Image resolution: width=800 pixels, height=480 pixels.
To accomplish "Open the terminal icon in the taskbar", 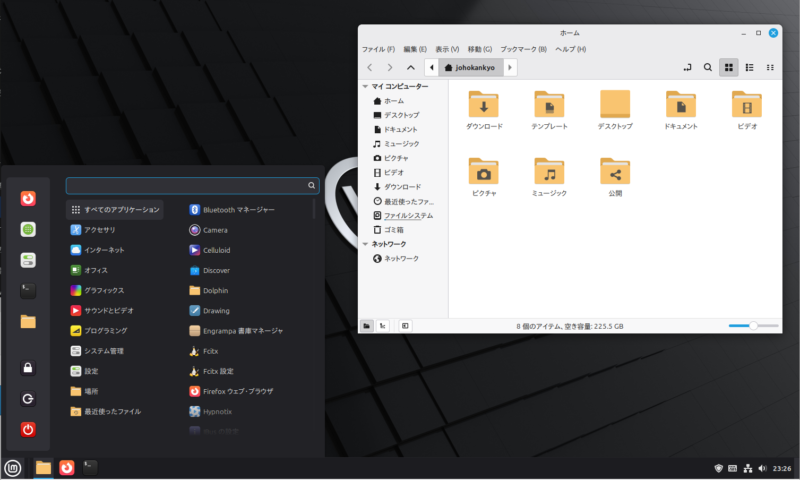I will [x=91, y=467].
